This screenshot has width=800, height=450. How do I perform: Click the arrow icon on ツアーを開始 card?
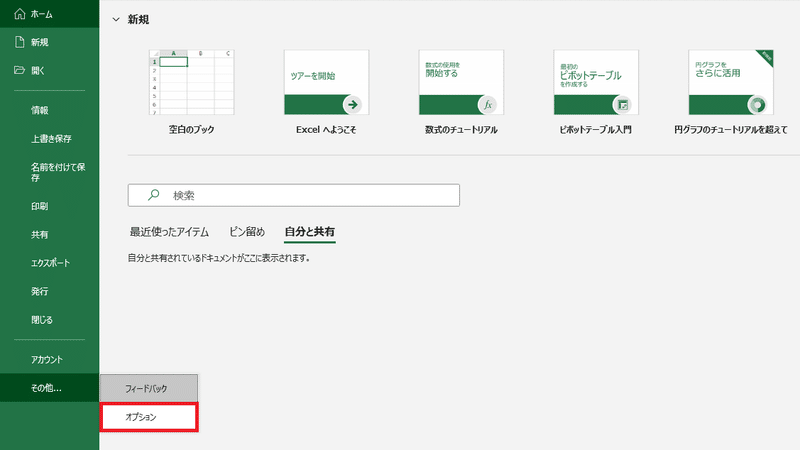pyautogui.click(x=352, y=105)
